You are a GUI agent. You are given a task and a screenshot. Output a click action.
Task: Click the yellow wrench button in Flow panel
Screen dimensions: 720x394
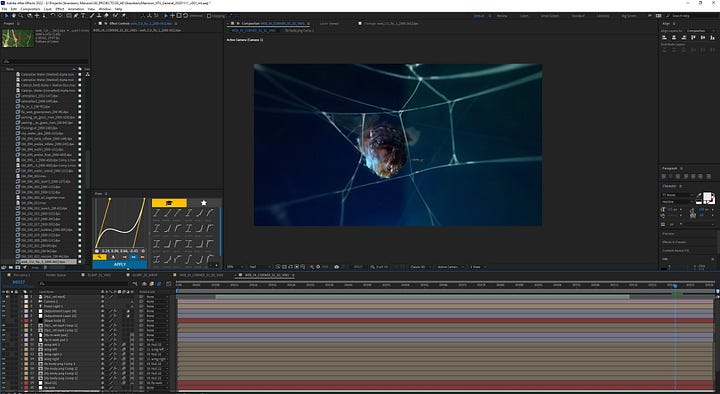99,257
